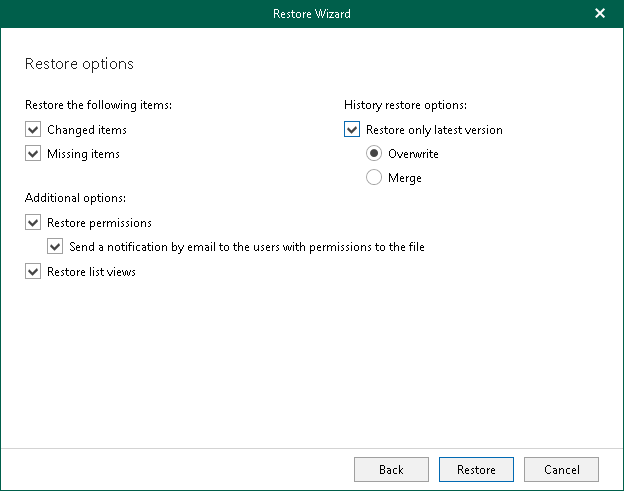Turn off email notification to users checkbox
This screenshot has height=491, width=624.
[55, 247]
